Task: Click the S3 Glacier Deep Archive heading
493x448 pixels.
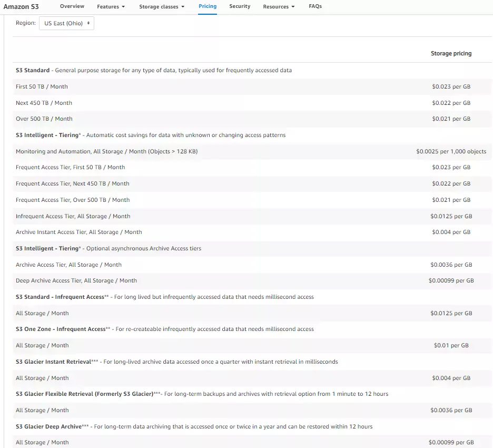Action: pos(48,426)
